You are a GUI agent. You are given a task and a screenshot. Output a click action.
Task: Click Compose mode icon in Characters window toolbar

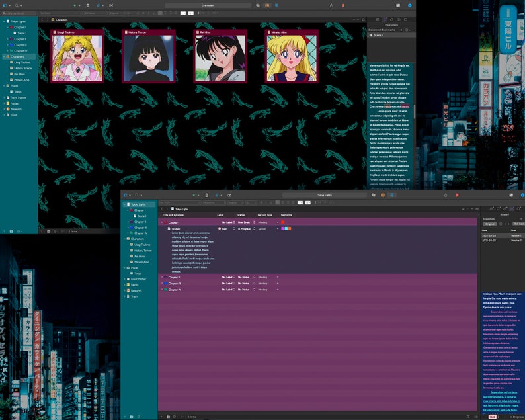click(398, 5)
